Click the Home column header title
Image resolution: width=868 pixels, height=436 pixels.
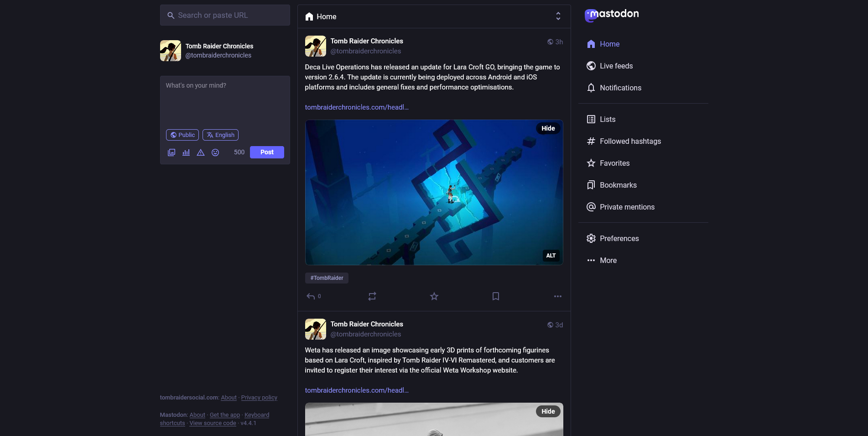[327, 16]
